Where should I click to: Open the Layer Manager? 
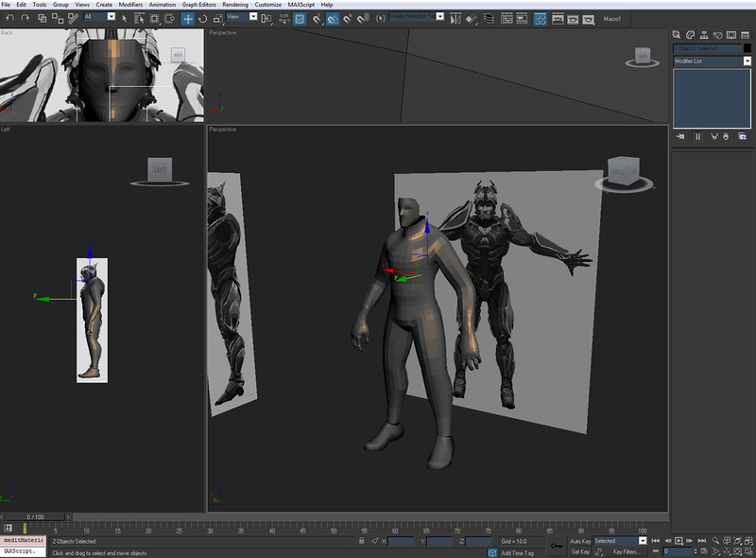(x=489, y=18)
